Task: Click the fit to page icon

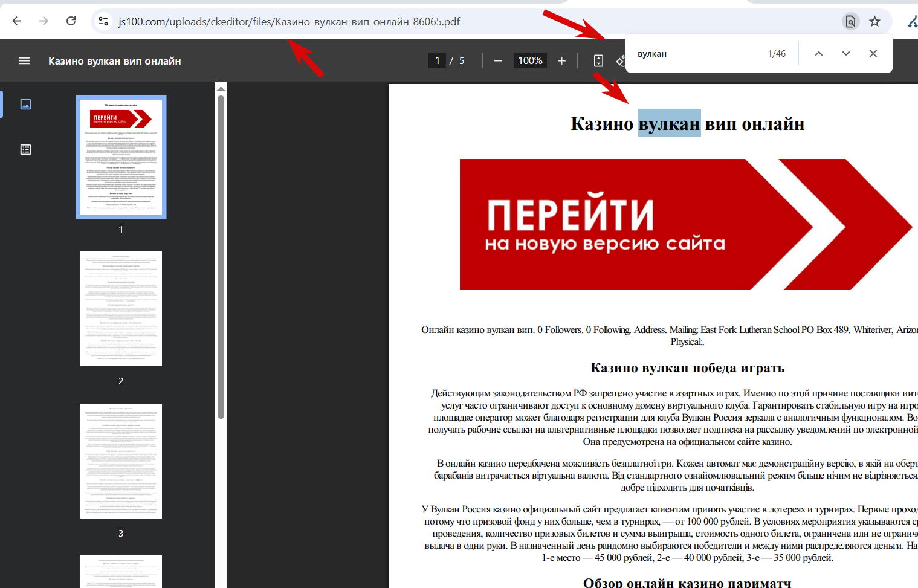Action: (x=598, y=60)
